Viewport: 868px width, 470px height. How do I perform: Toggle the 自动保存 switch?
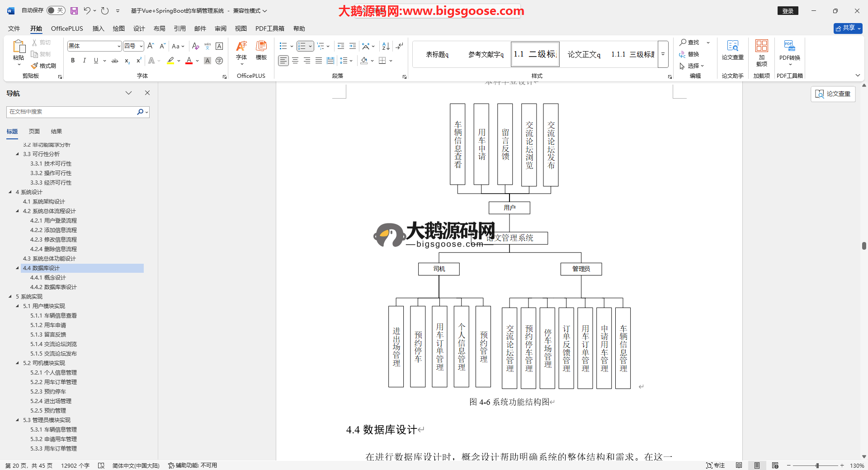(x=56, y=10)
